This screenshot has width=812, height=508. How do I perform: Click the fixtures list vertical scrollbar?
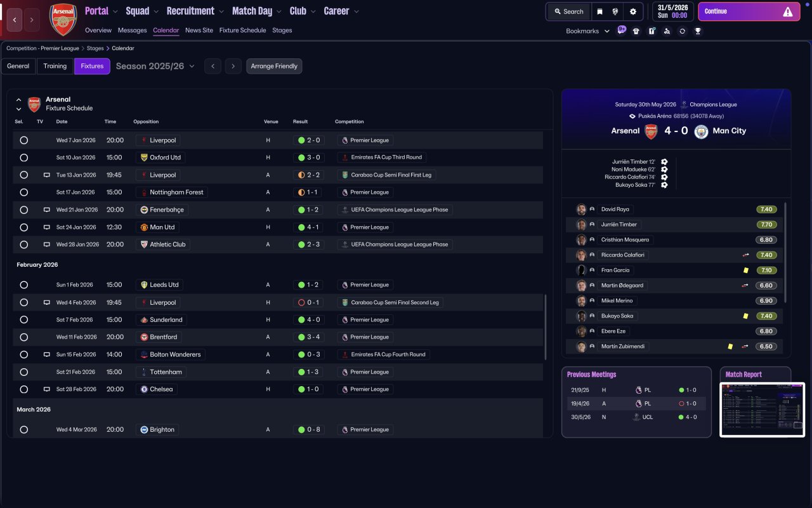pos(546,328)
